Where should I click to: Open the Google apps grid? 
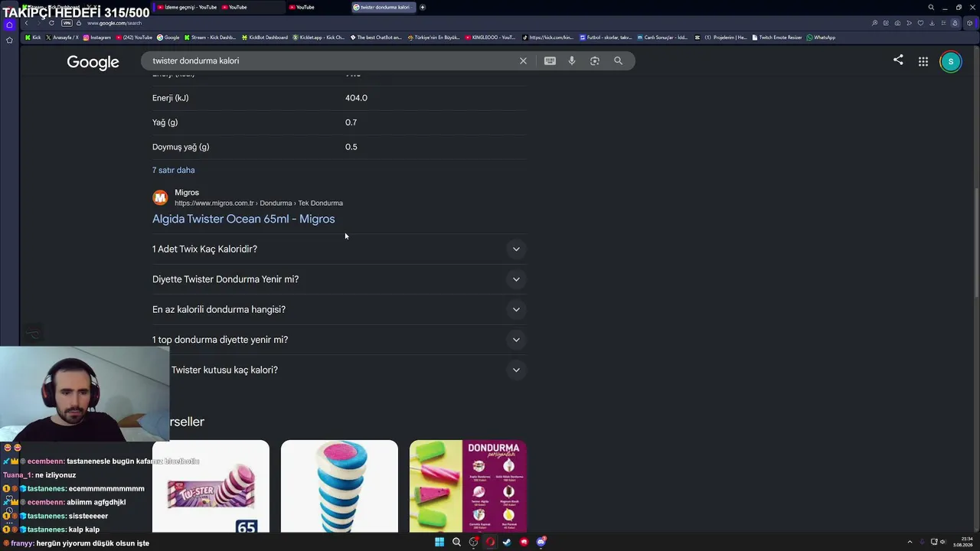[x=923, y=61]
